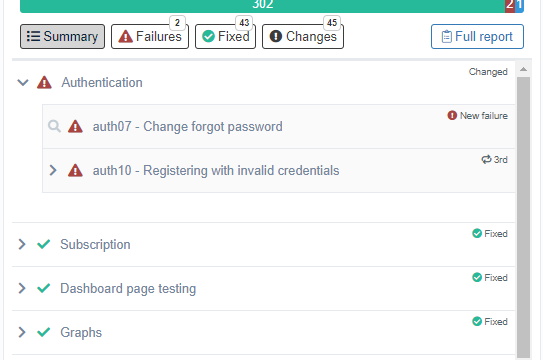
Task: Click the 45 count badge on Changes
Action: (x=332, y=23)
